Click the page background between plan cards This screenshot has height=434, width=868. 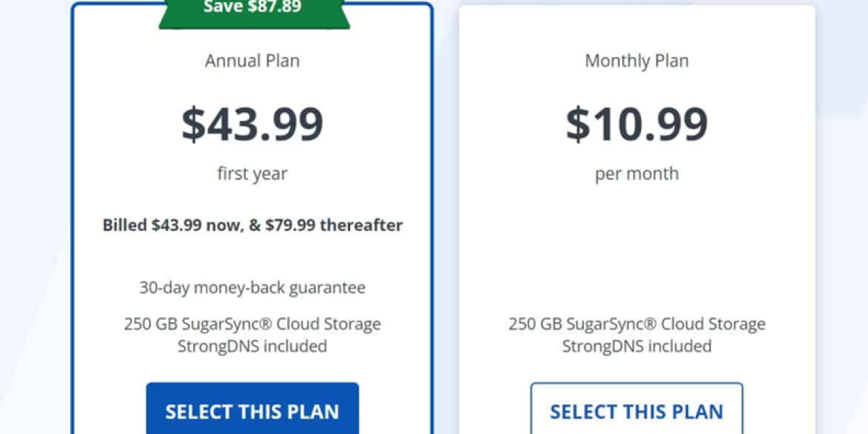[446, 217]
